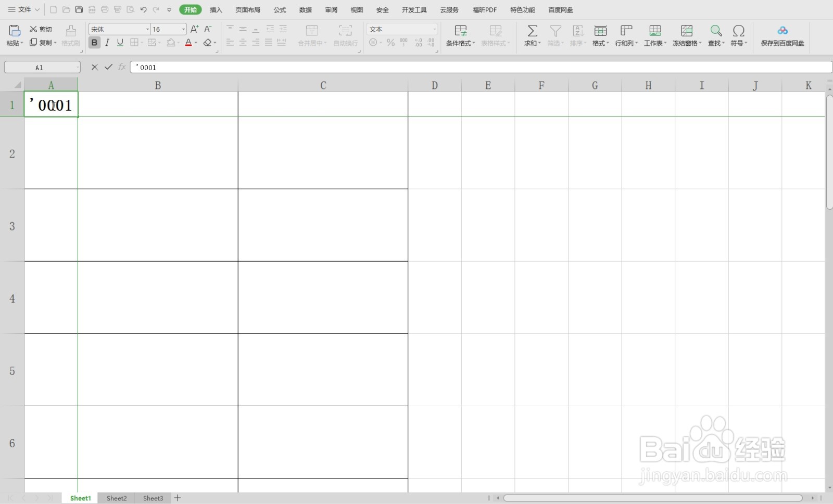Click the Rows and Columns (行和列) icon
Screen dimensions: 833x504
[626, 31]
